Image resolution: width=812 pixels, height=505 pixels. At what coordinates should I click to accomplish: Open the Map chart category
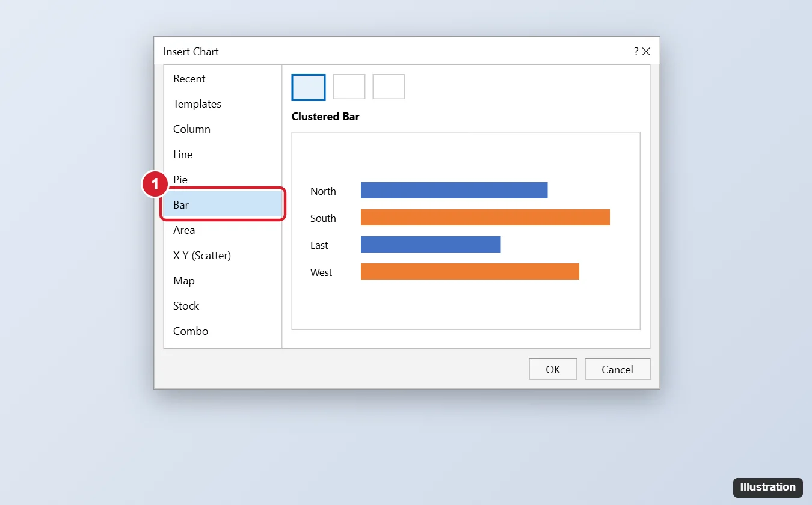223,281
